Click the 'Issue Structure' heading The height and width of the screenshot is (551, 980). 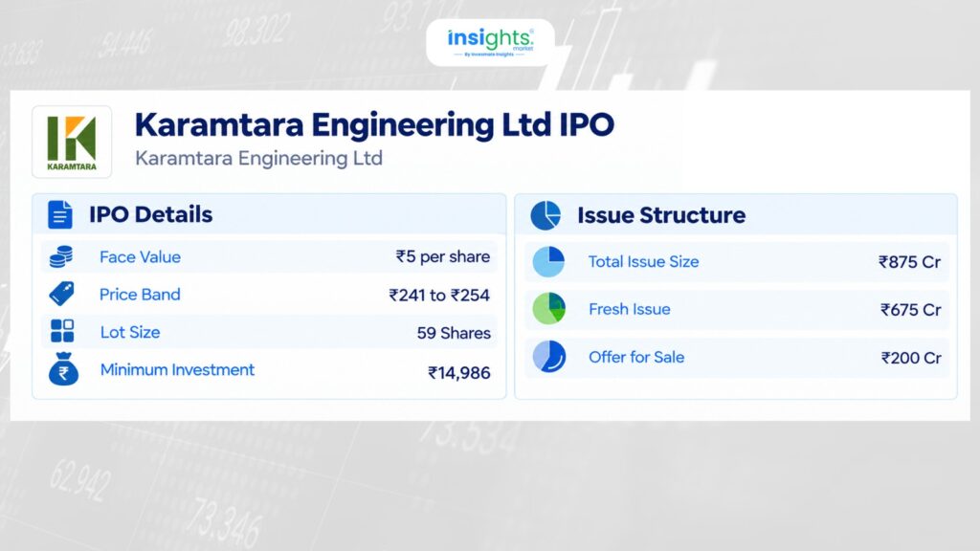661,215
